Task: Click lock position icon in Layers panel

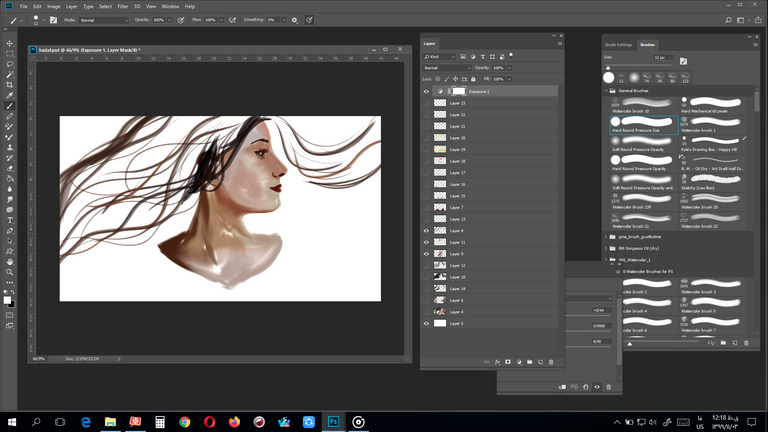Action: pos(455,79)
